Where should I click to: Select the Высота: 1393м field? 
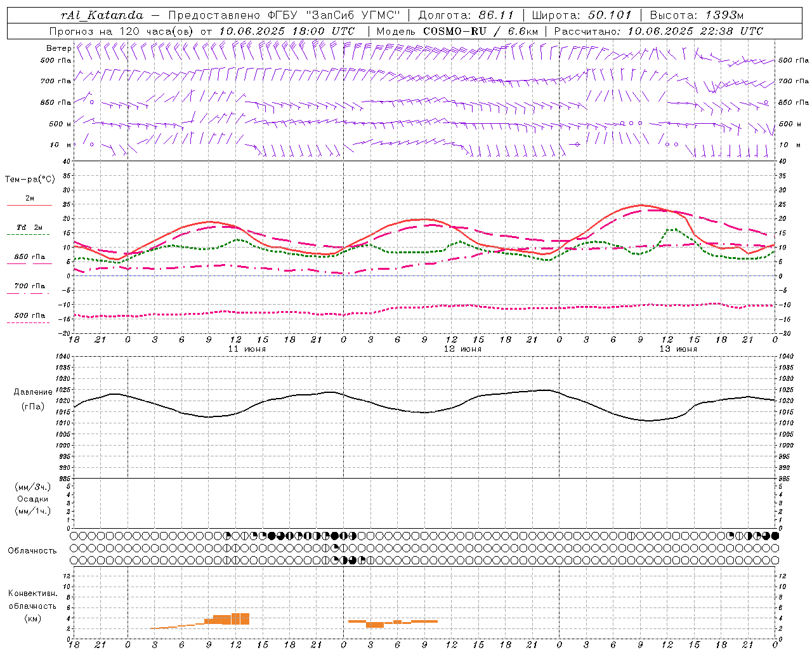point(697,15)
